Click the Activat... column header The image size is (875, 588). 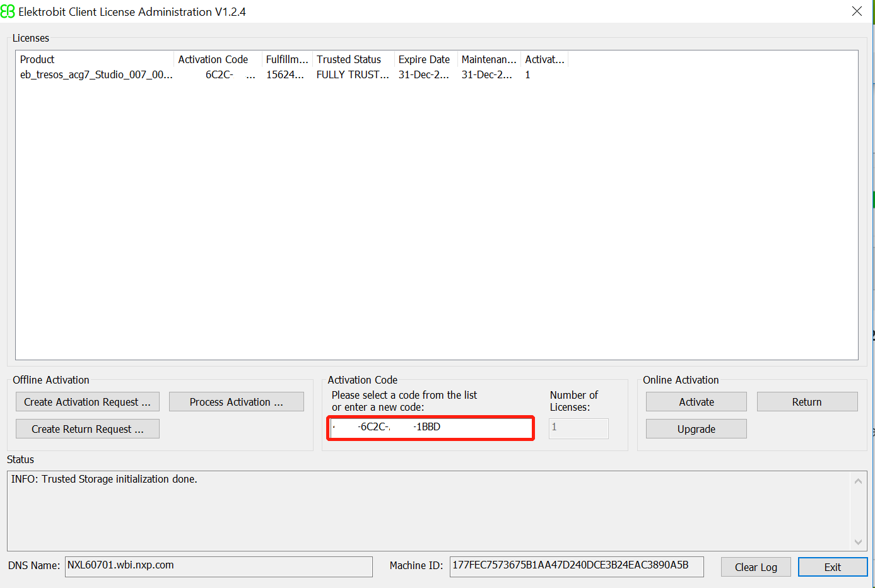click(x=544, y=59)
